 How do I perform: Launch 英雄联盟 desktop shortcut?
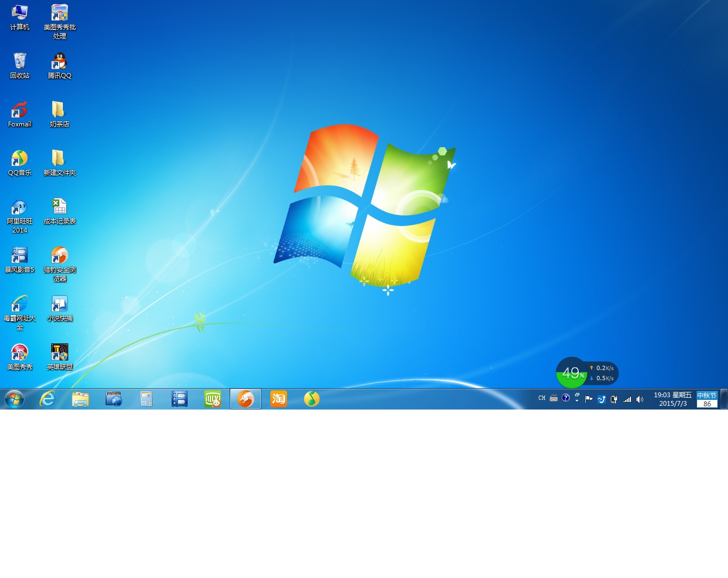(x=60, y=357)
